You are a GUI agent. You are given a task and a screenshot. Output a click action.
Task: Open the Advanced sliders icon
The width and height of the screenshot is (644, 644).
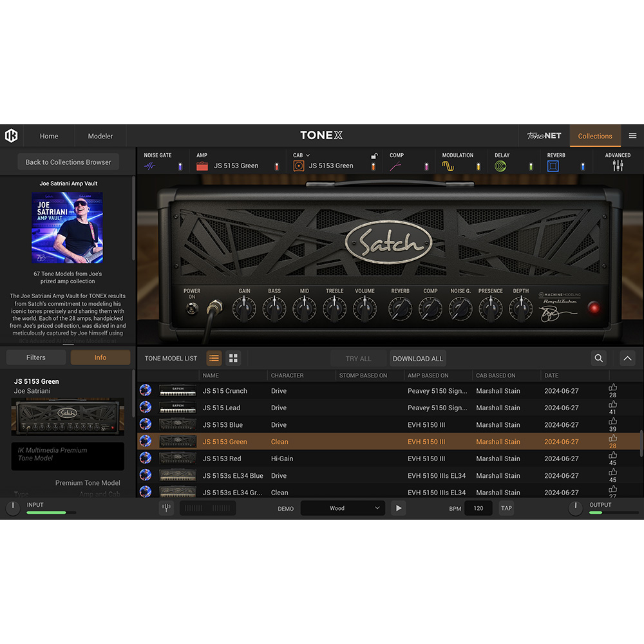[618, 166]
